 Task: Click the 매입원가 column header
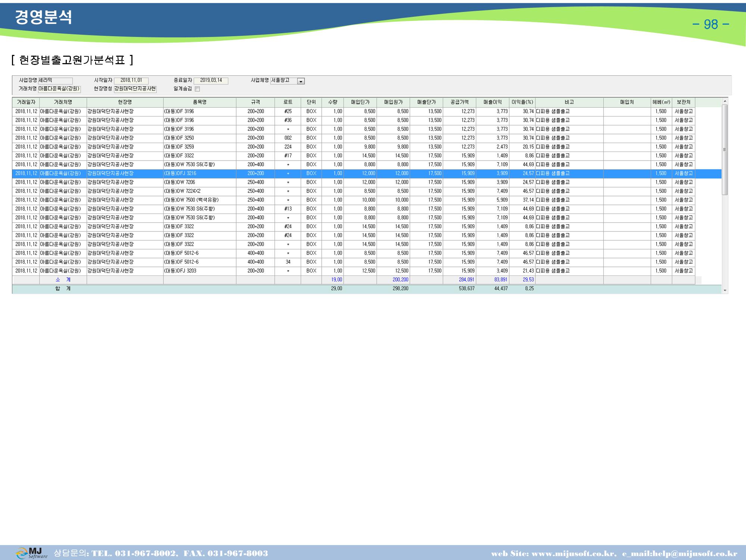click(393, 102)
